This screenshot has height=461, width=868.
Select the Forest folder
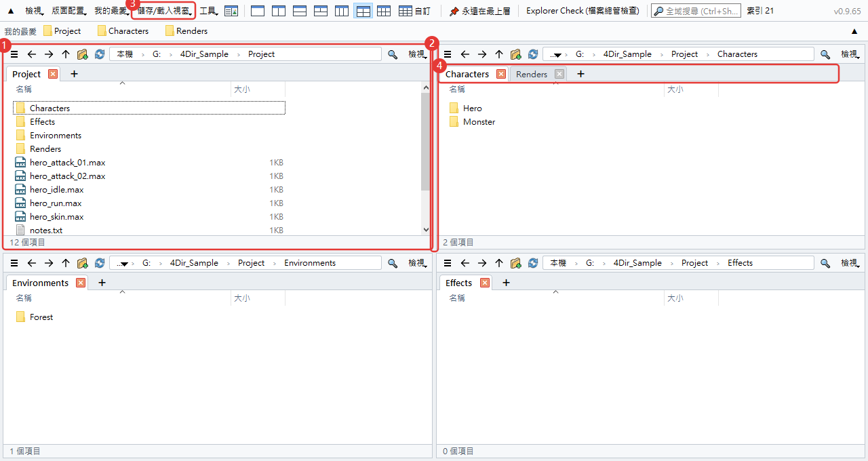pos(34,317)
